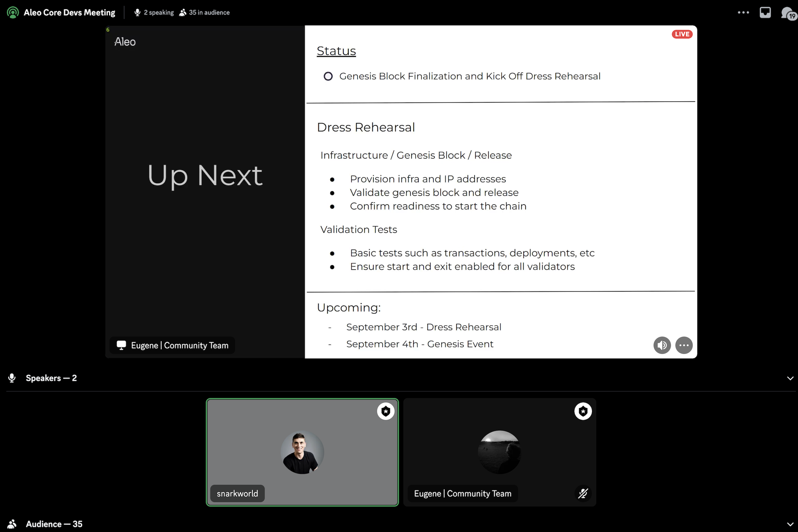Click the 'snarkworld' name tag

click(x=237, y=494)
